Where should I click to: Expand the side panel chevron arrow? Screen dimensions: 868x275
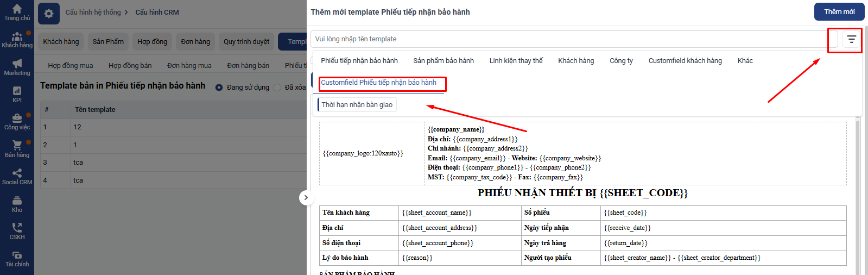306,198
